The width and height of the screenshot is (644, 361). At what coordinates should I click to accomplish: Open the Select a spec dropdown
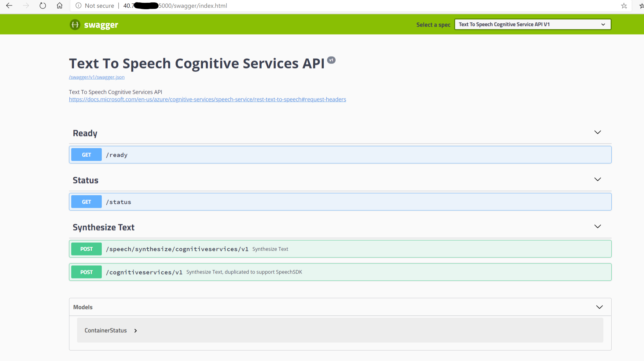click(x=532, y=24)
